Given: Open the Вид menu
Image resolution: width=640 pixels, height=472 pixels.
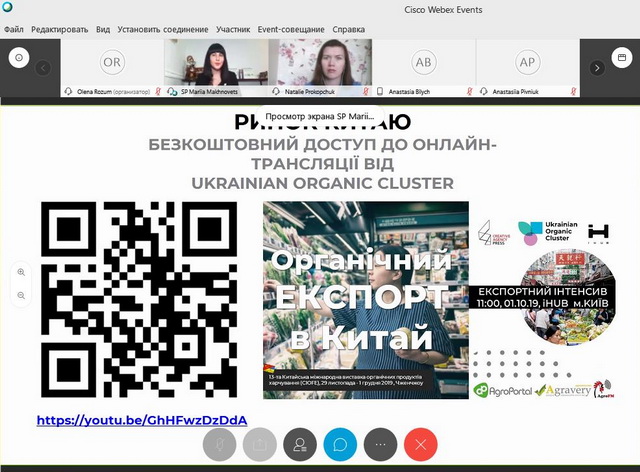Looking at the screenshot, I should pos(103,29).
